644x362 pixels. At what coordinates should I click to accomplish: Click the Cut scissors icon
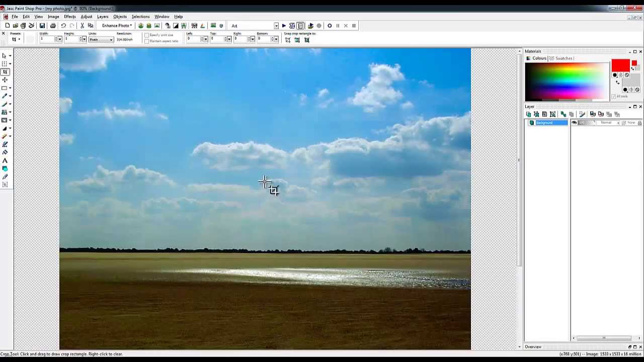[82, 26]
